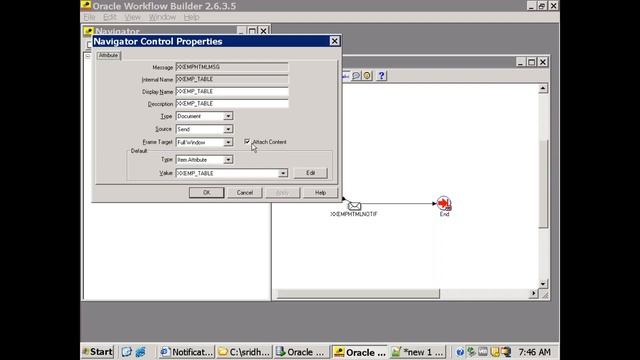Open the Default Value dropdown showing XXEMP_TABLE
This screenshot has height=360, width=640.
pos(283,173)
